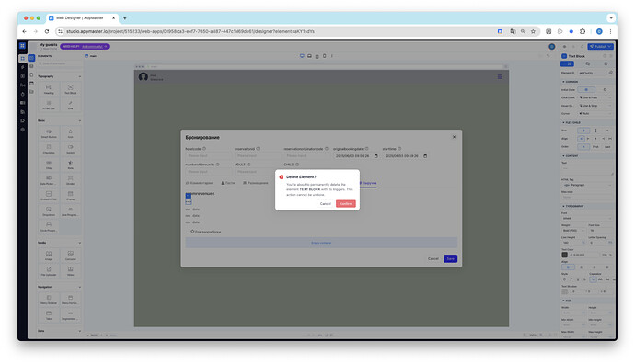The image size is (635, 364).
Task: Click the hamburger menu on canvas header
Action: 500,76
